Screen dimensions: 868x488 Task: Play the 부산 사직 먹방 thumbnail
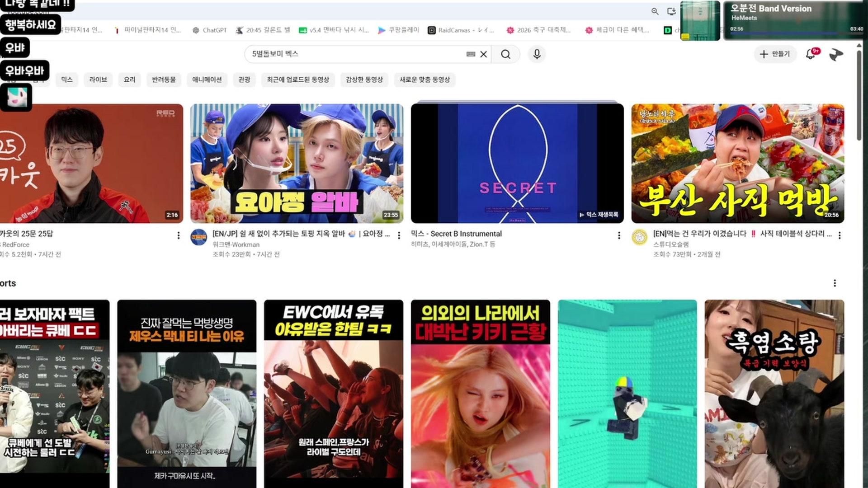(x=738, y=164)
